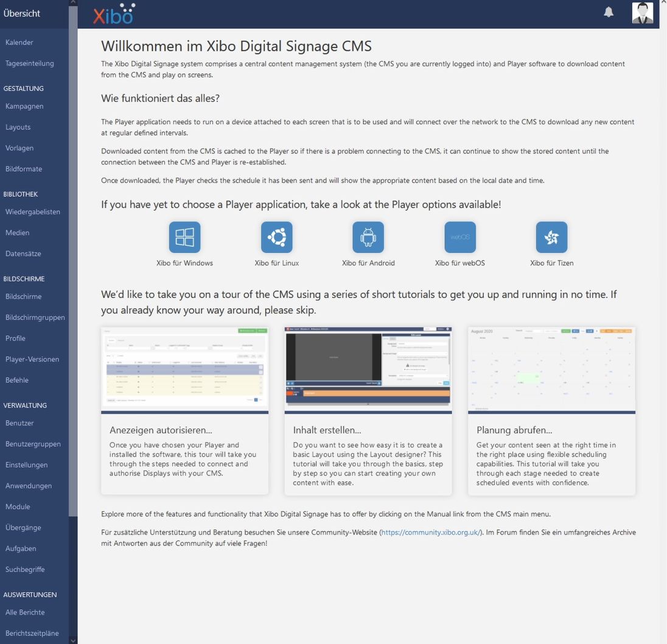Navigate to Anwendungen
The image size is (667, 644).
(29, 486)
